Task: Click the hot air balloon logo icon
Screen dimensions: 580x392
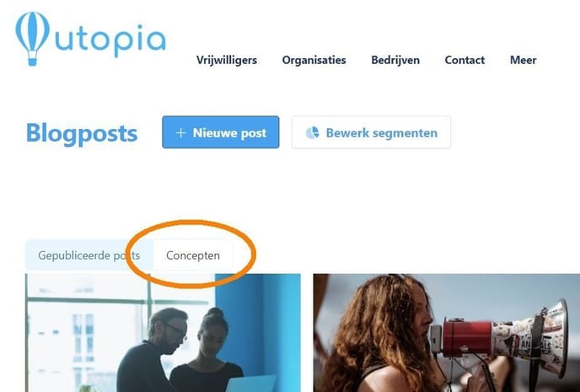Action: [32, 39]
